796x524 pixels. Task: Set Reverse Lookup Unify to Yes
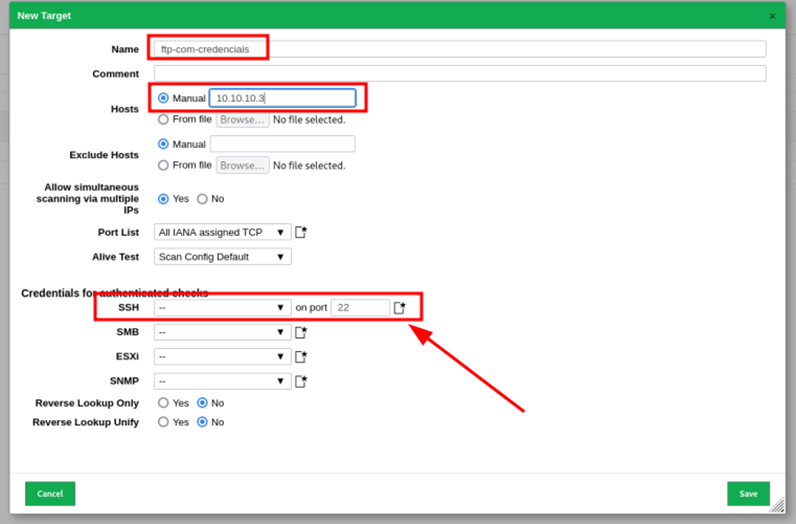point(163,422)
